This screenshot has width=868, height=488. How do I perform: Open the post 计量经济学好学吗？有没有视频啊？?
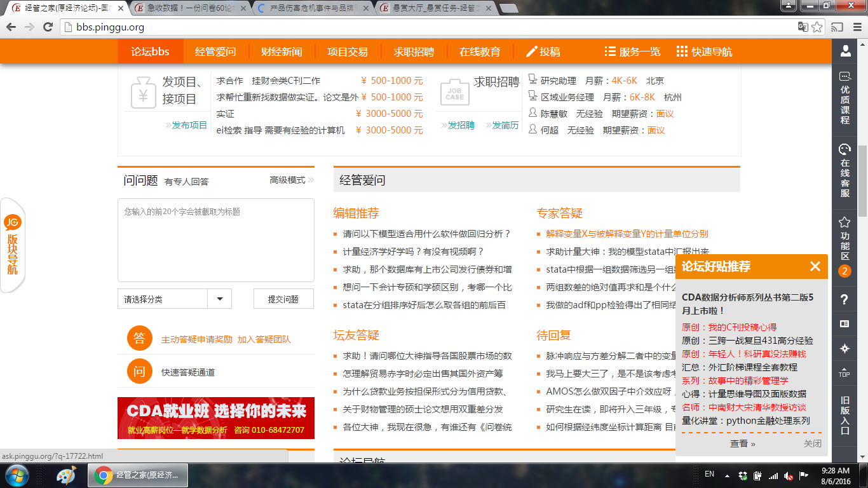point(414,252)
